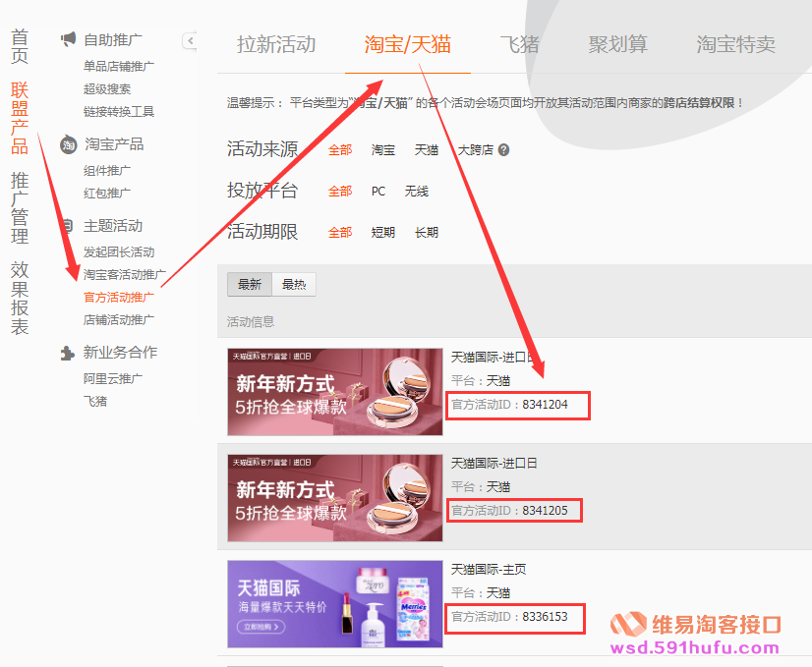Click 官方活动ID：8336153 text
The width and height of the screenshot is (812, 667).
(x=509, y=617)
